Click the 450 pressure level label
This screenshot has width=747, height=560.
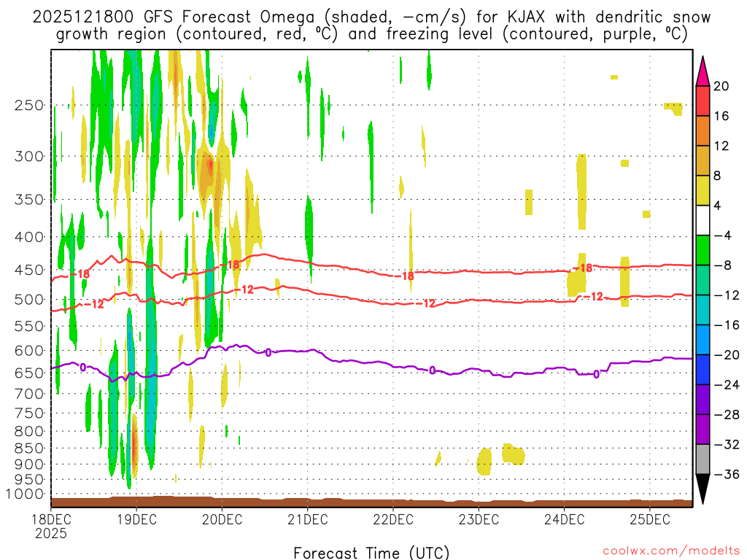29,270
